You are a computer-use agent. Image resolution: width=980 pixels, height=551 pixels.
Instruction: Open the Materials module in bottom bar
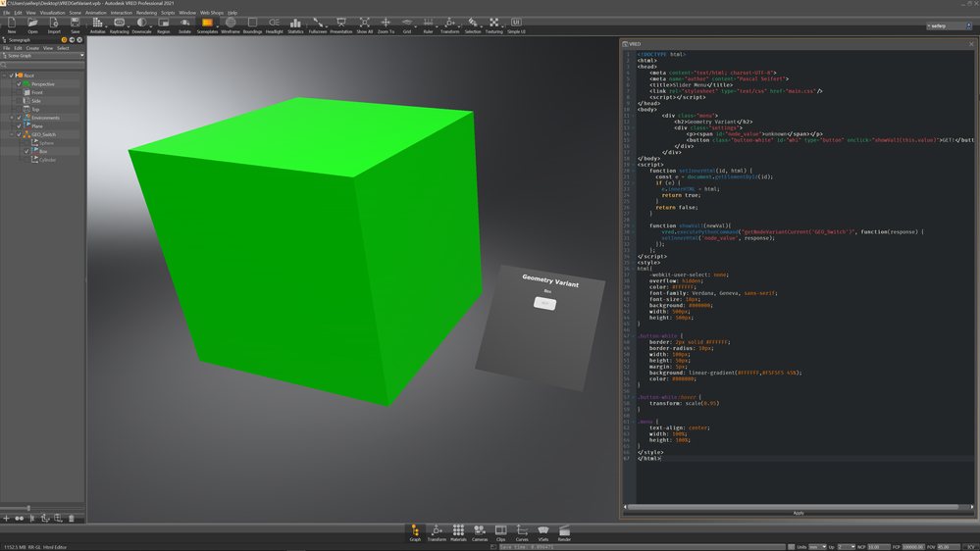point(458,531)
